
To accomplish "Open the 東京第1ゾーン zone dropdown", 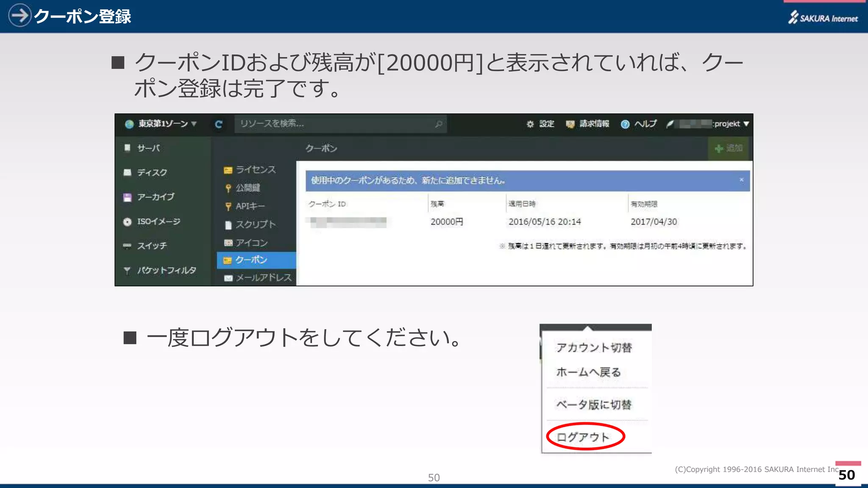I will 161,124.
